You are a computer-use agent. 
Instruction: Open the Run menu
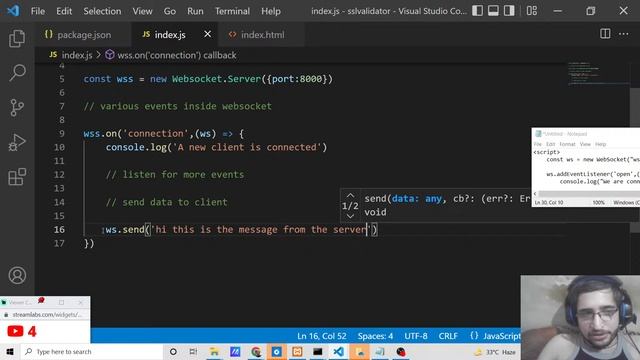point(195,11)
